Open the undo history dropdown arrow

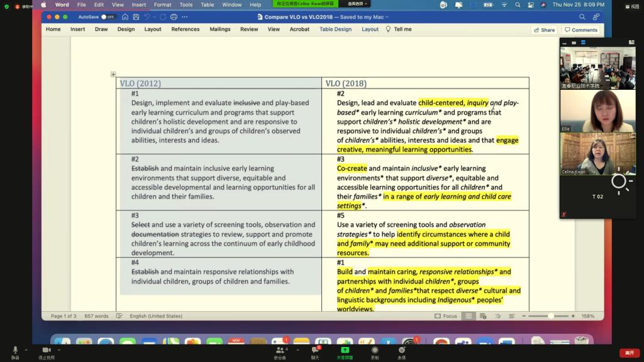pyautogui.click(x=155, y=17)
